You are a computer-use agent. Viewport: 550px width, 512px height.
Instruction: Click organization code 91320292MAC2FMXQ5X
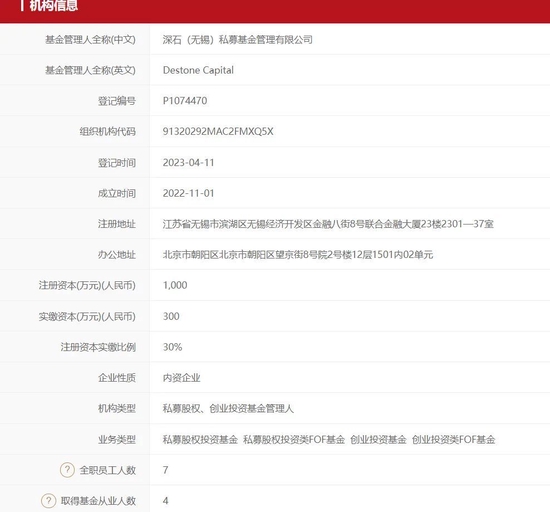click(x=218, y=132)
